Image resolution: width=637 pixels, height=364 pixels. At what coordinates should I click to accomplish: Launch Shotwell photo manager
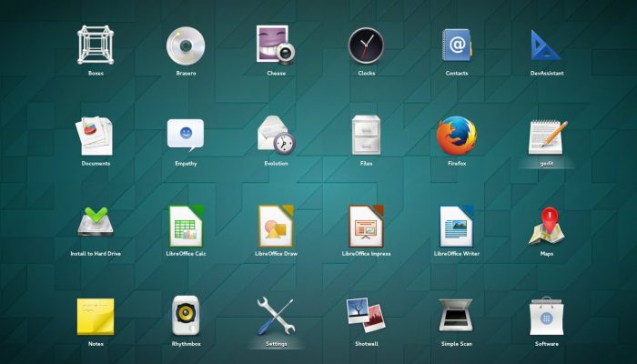366,316
